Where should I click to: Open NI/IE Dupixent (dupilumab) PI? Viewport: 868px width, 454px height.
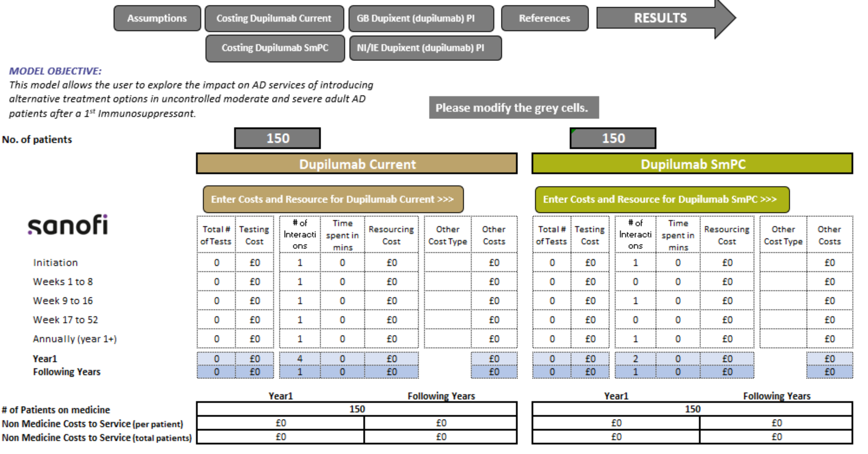[425, 48]
